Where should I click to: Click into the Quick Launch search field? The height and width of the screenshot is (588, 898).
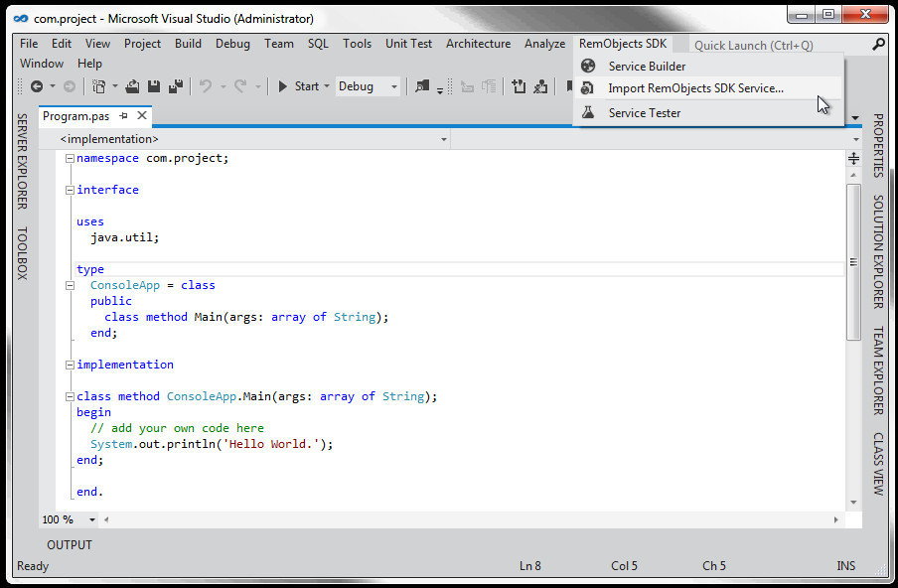pyautogui.click(x=781, y=45)
